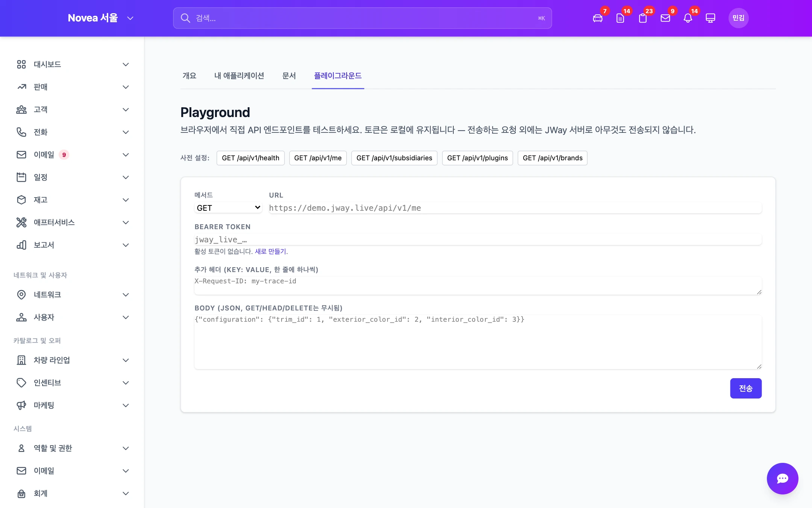
Task: Expand the 인센티브 menu chevron
Action: (x=126, y=383)
